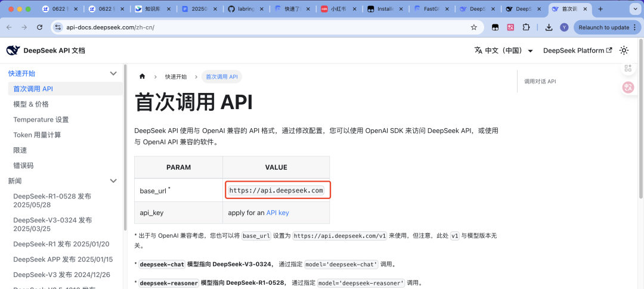Toggle dark/light mode sun icon

pos(624,51)
